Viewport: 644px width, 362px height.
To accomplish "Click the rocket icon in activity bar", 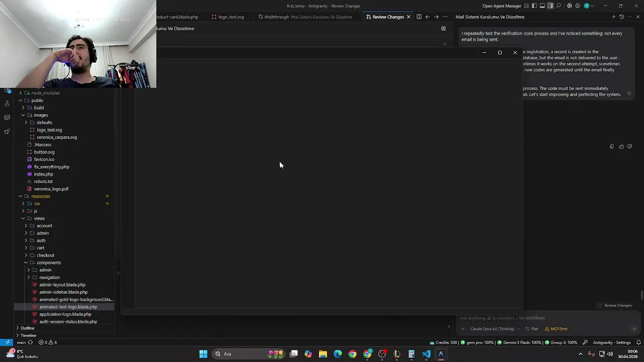I will [x=7, y=132].
